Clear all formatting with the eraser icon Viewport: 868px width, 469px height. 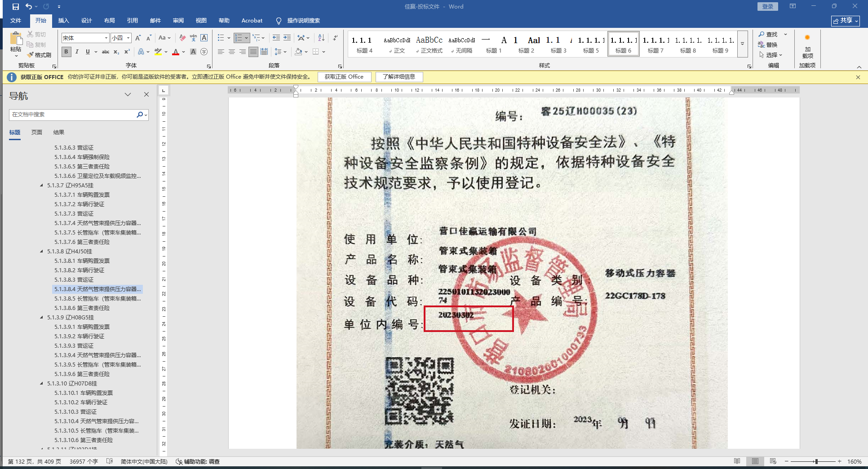182,38
